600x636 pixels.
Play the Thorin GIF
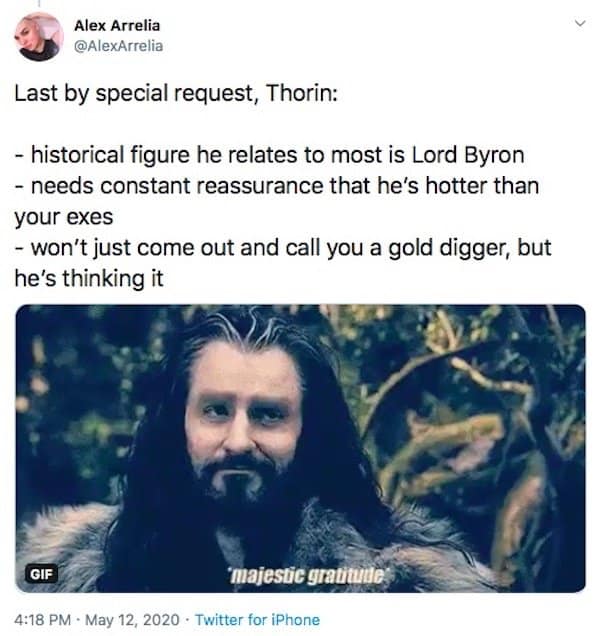pyautogui.click(x=301, y=448)
